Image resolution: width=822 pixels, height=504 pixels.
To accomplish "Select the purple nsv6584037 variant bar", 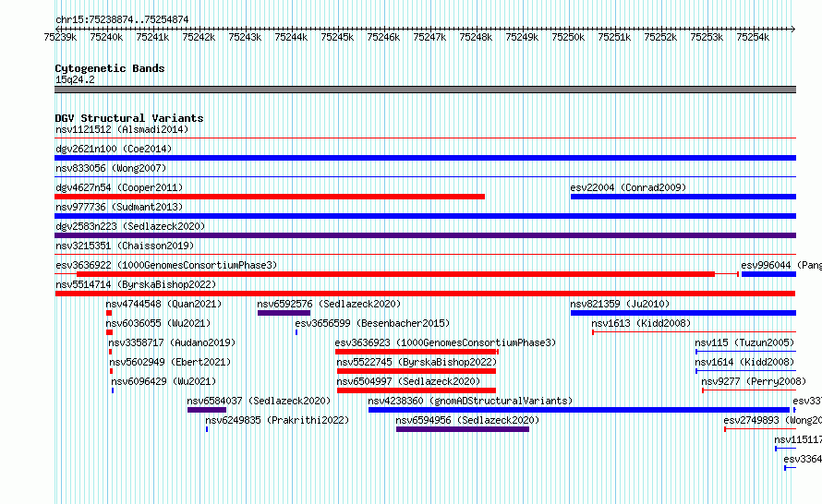I will pos(207,410).
